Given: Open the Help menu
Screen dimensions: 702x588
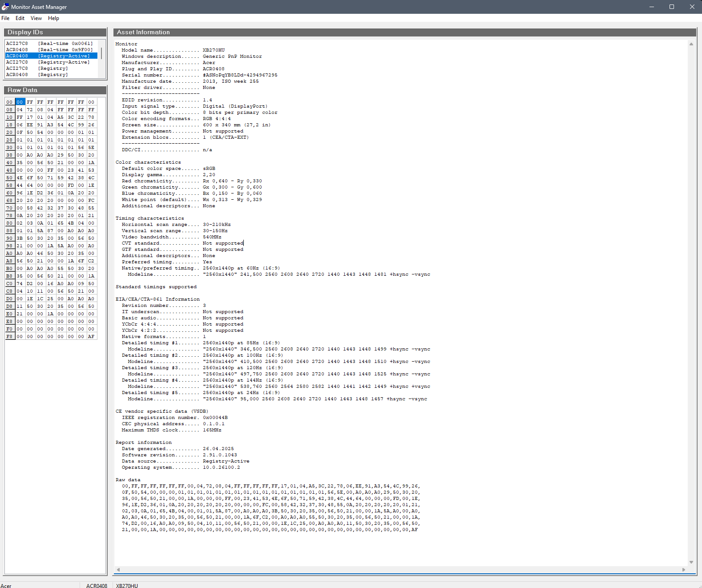Looking at the screenshot, I should click(x=53, y=18).
